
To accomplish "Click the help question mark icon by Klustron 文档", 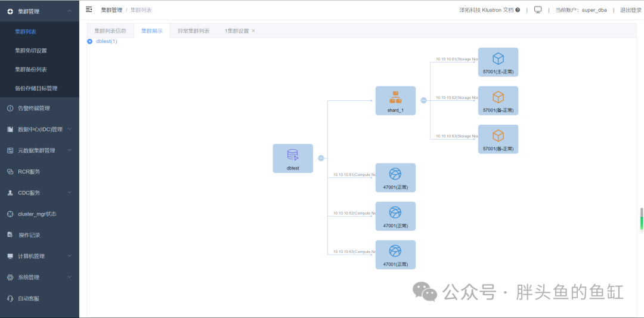I will click(518, 10).
